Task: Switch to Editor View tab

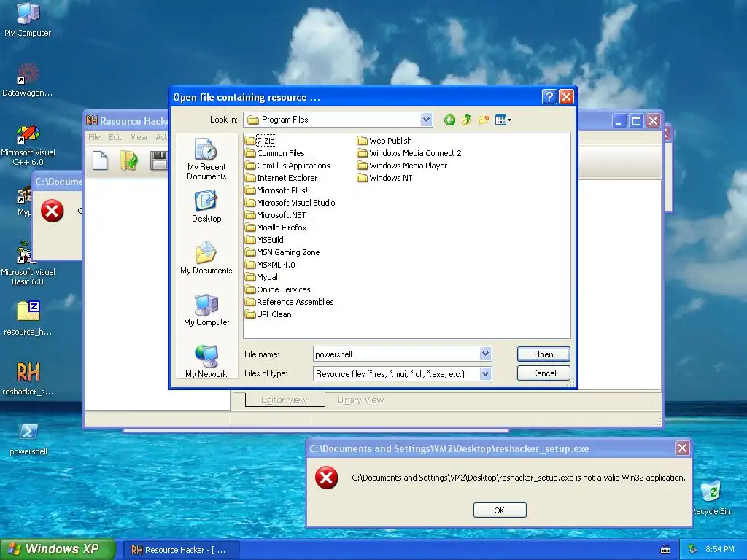Action: (x=285, y=400)
